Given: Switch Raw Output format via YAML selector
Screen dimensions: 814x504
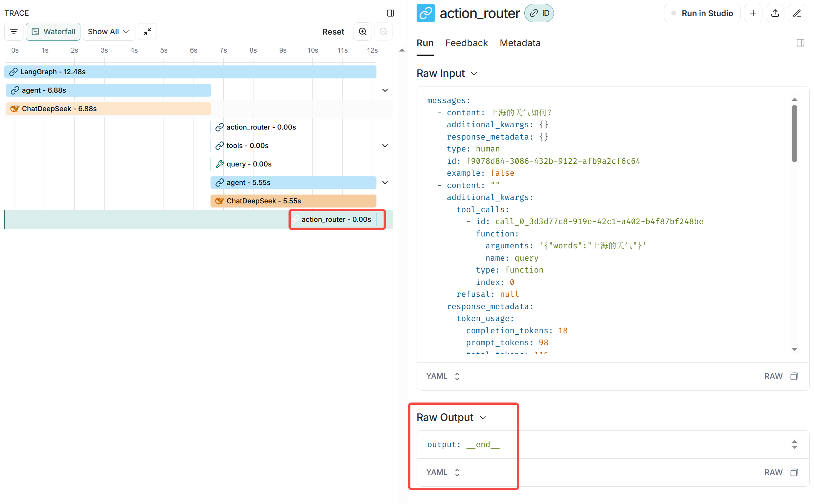Looking at the screenshot, I should click(443, 472).
